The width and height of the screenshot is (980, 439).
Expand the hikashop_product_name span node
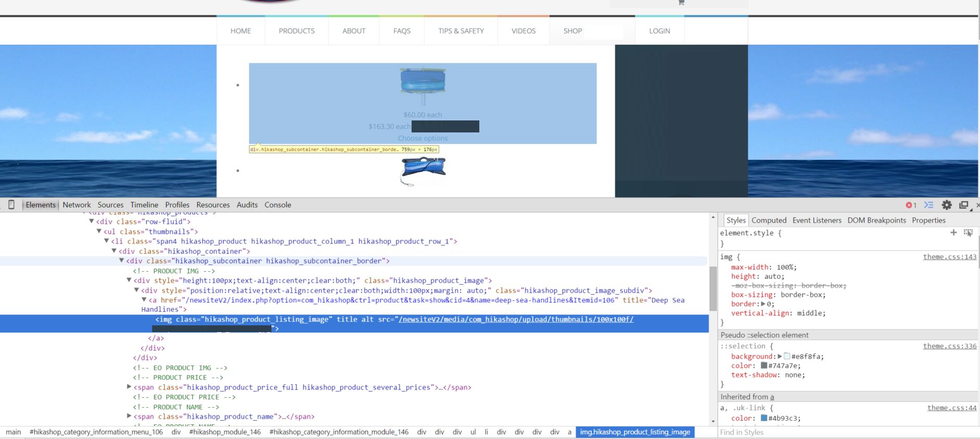(x=129, y=416)
